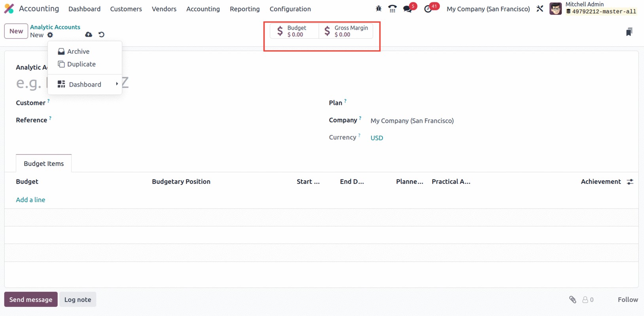The height and width of the screenshot is (316, 644).
Task: Open the activities clock icon
Action: pyautogui.click(x=428, y=9)
